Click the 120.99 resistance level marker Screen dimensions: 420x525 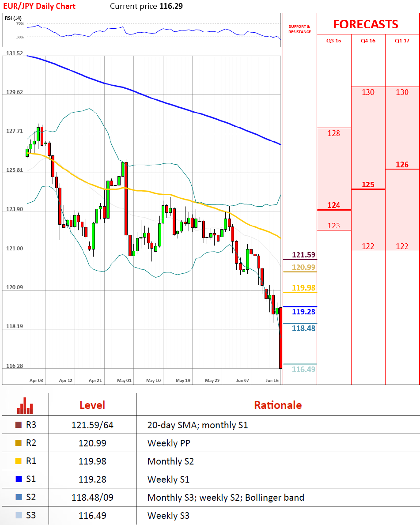pos(303,267)
